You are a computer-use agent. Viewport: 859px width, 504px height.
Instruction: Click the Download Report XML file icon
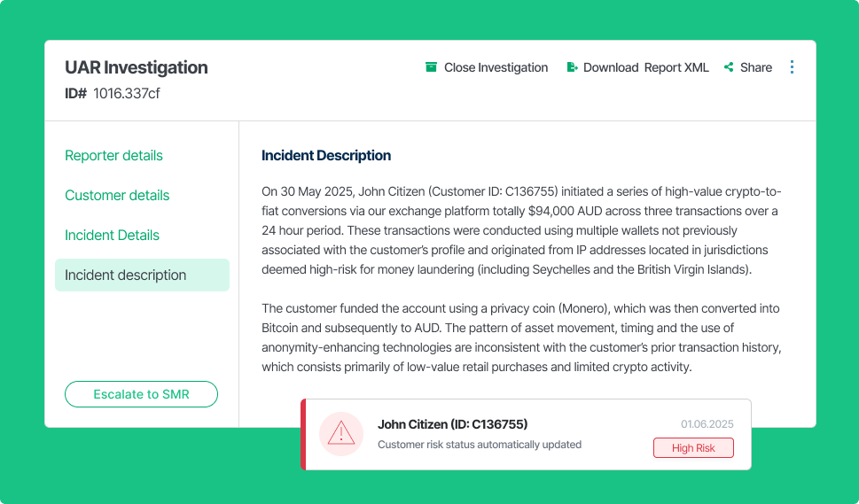(x=572, y=67)
